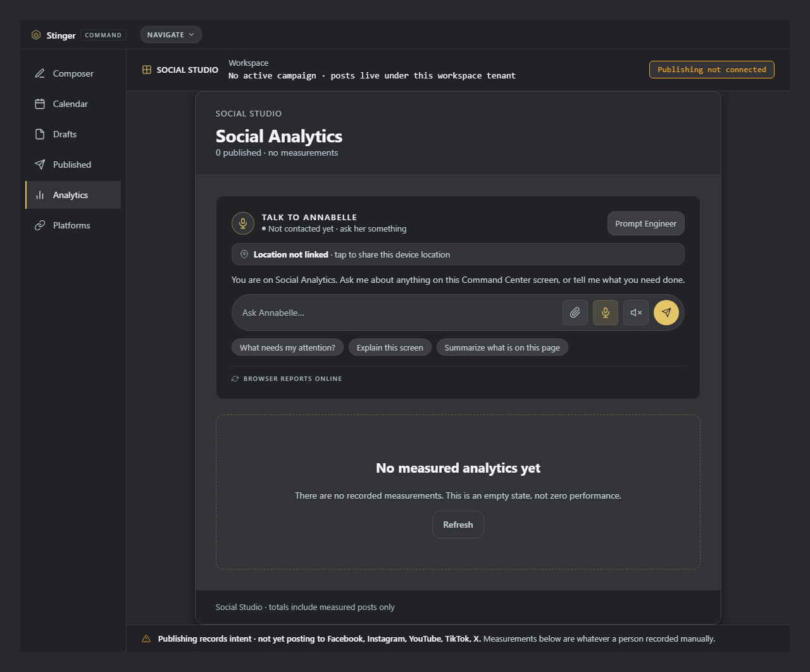Go to Calendar in the sidebar
Screen dimensions: 810x672
click(73, 104)
